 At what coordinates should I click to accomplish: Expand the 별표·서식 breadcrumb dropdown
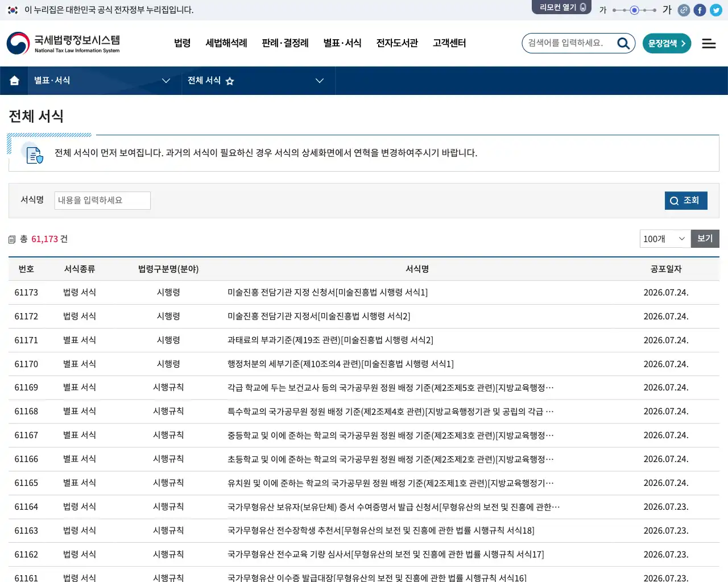166,81
